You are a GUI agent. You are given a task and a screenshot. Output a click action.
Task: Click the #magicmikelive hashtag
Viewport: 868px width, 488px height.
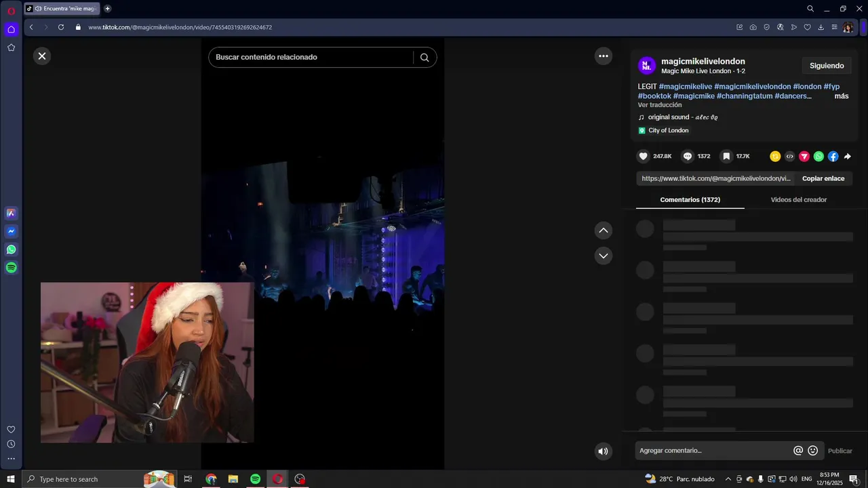[x=686, y=87]
